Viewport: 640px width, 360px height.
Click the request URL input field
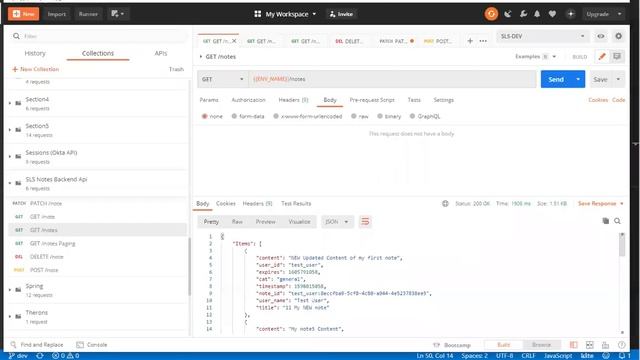(392, 79)
